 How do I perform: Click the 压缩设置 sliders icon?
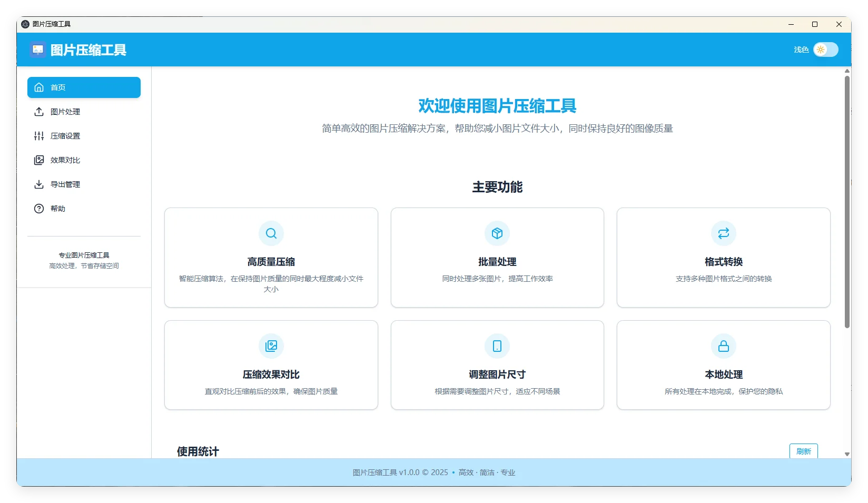coord(38,136)
